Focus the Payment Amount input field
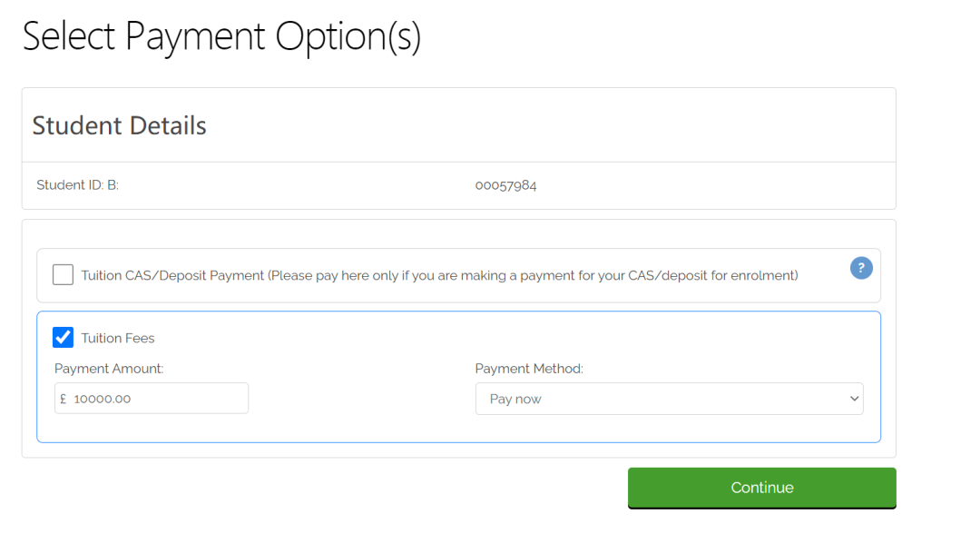 point(152,399)
